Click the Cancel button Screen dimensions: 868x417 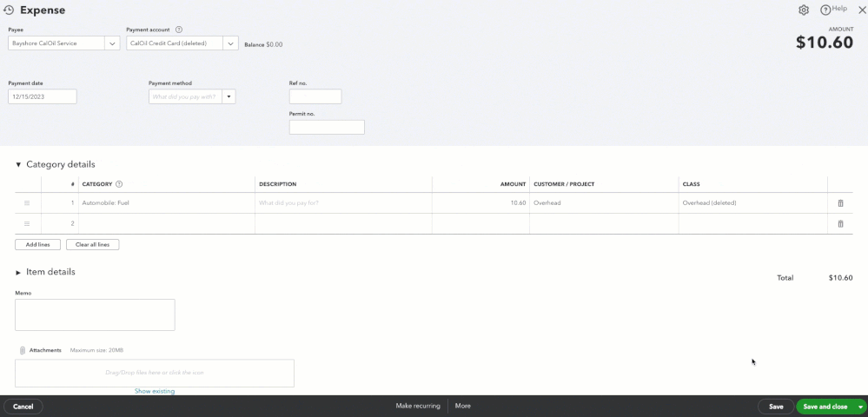[23, 407]
